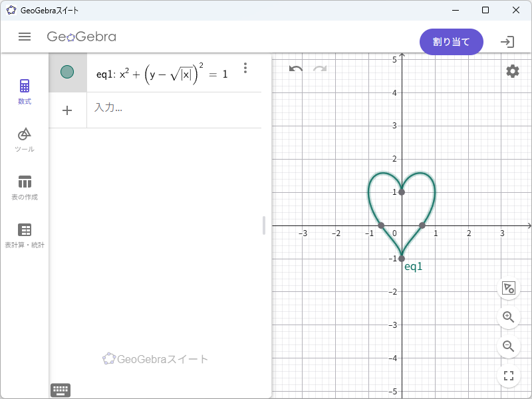The height and width of the screenshot is (399, 532).
Task: Redo the last undone action
Action: [x=320, y=69]
